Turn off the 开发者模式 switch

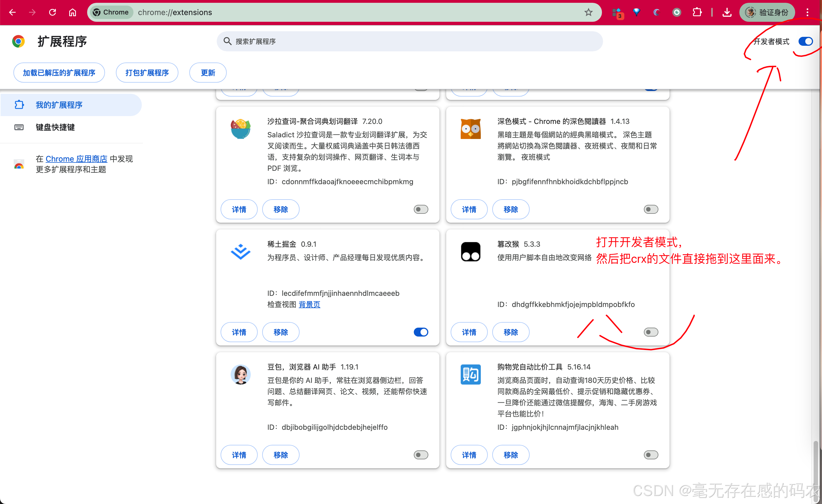[805, 41]
